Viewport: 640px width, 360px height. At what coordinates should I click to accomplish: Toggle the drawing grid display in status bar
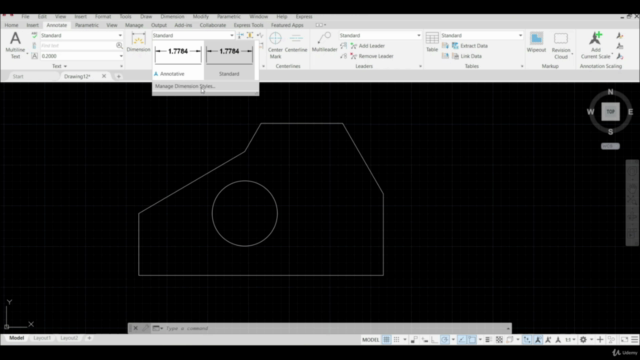(x=386, y=340)
